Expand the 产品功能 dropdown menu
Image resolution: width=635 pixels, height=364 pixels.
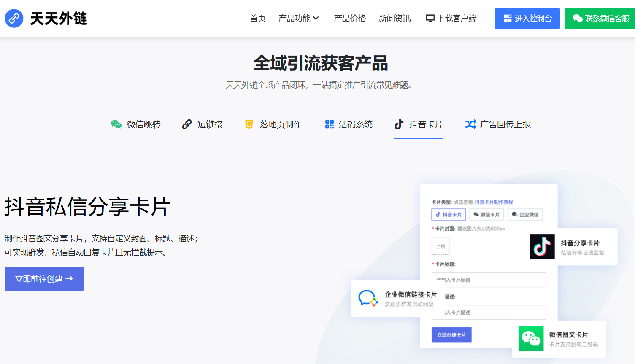coord(298,19)
